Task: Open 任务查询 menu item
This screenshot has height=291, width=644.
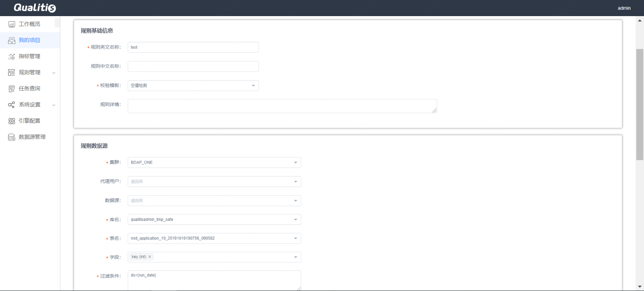Action: click(30, 89)
